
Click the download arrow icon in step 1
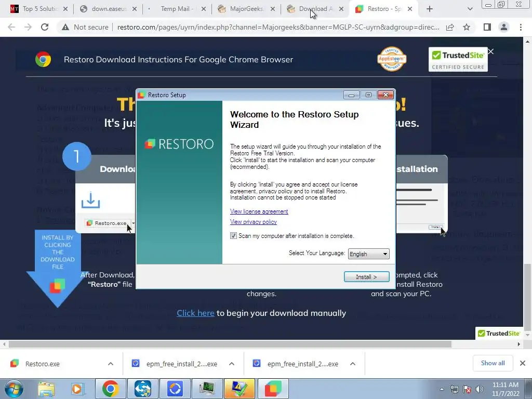coord(90,200)
